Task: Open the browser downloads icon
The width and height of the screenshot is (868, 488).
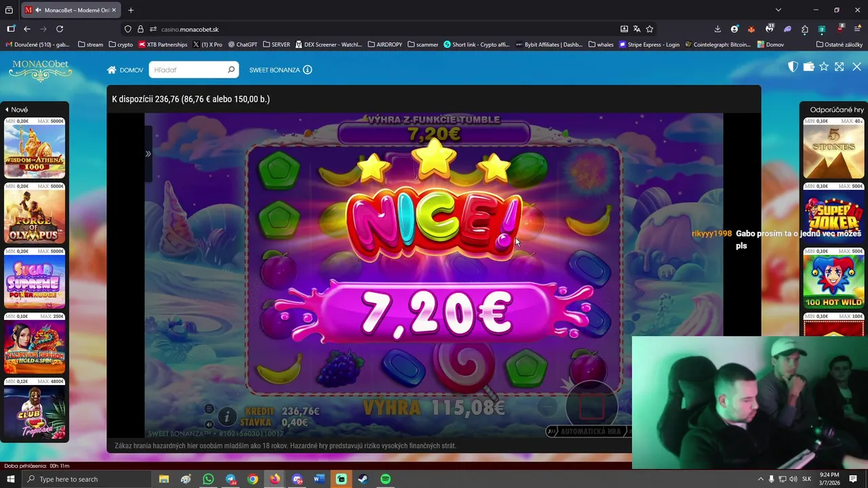Action: tap(717, 29)
